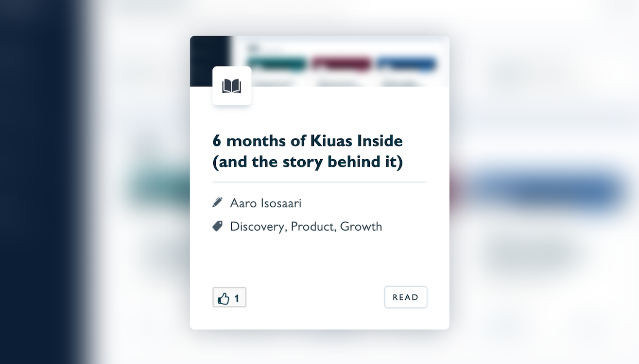Screen dimensions: 639x364
Task: Click the like count number 1
Action: click(x=237, y=298)
